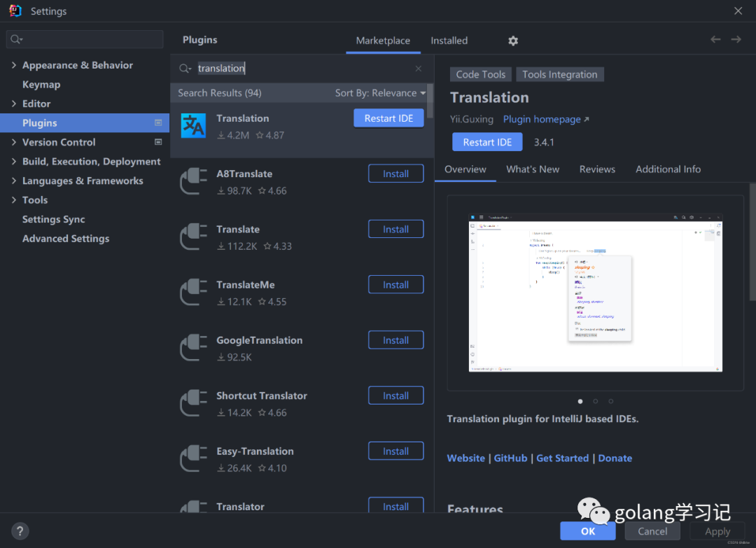
Task: Close the Settings dialog
Action: pos(738,10)
